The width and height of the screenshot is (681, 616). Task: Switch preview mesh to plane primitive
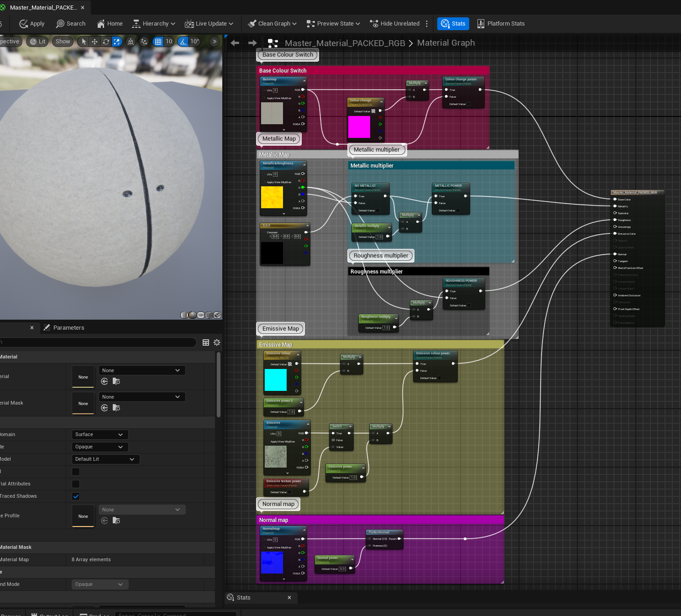[x=201, y=315]
